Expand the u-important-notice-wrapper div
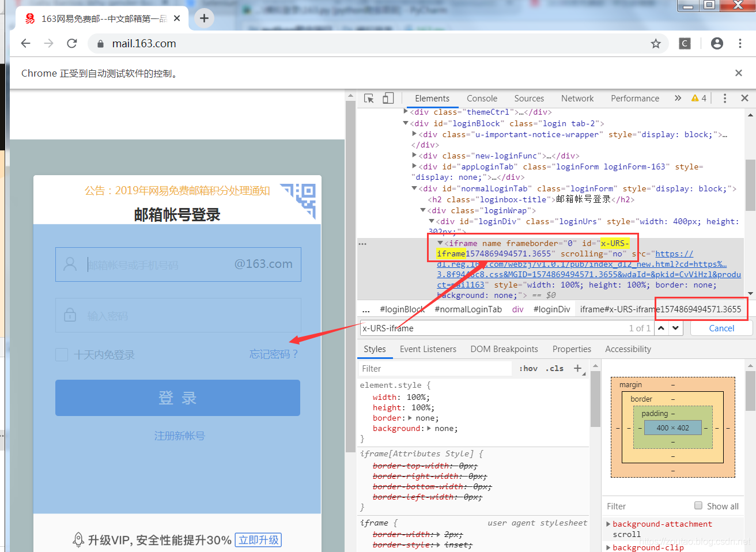 414,134
